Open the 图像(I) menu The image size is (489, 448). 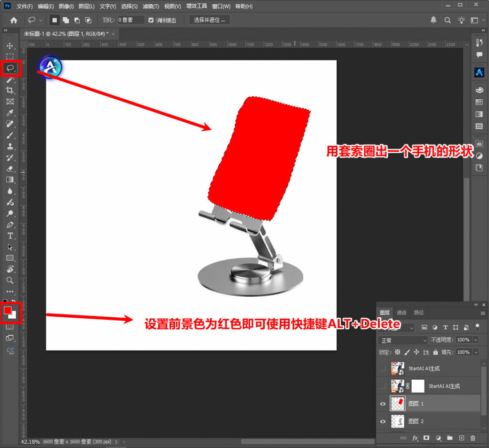coord(66,6)
